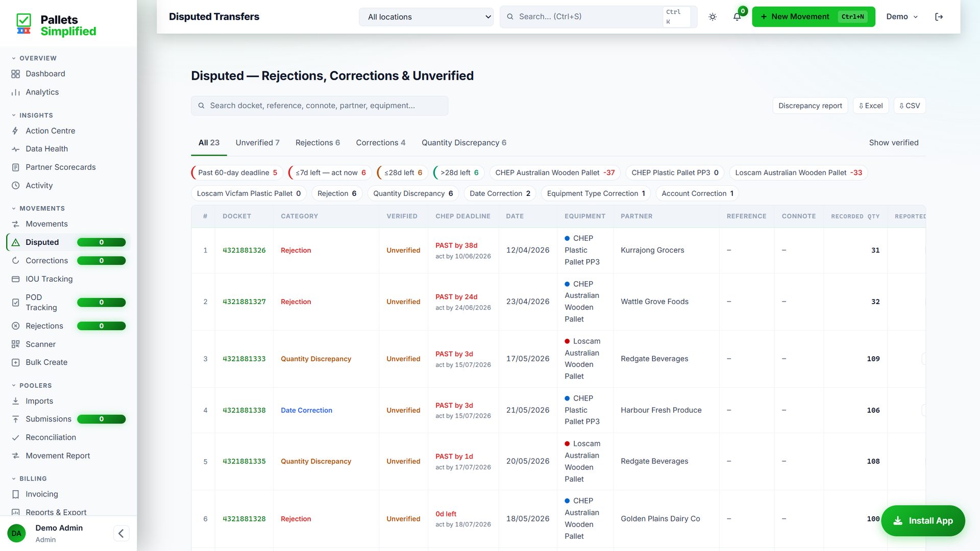This screenshot has width=980, height=551.
Task: Toggle Show verified
Action: point(893,143)
